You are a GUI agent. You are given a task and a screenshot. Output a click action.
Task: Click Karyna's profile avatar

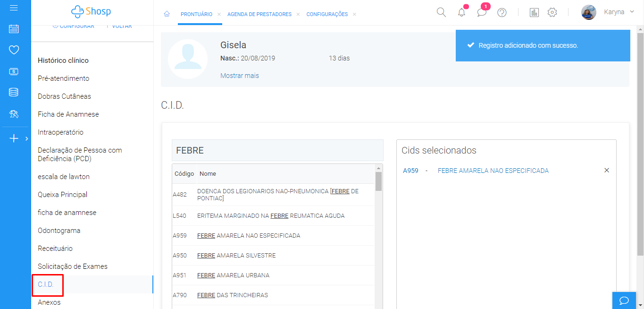(589, 12)
